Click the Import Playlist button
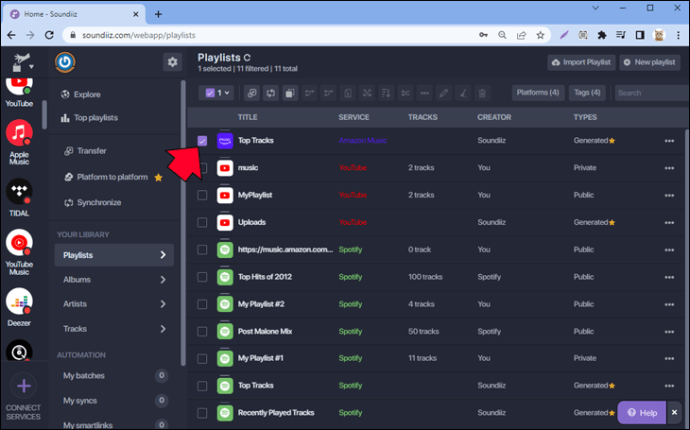Screen dimensions: 690x430 point(581,62)
